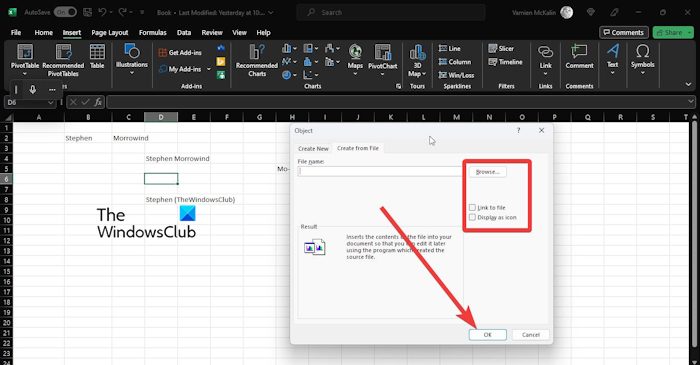The image size is (700, 365).
Task: Click the user account avatar picture
Action: pos(567,12)
